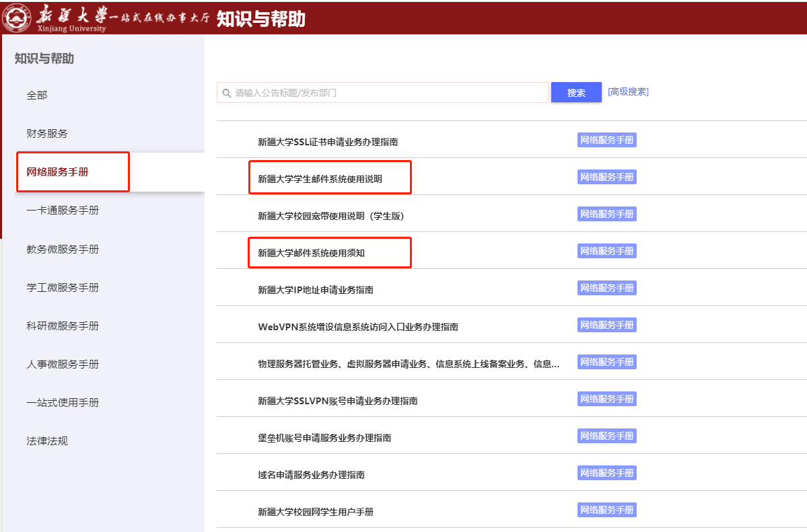This screenshot has height=532, width=807.
Task: Open the 高级搜索 advanced search link
Action: click(x=628, y=91)
